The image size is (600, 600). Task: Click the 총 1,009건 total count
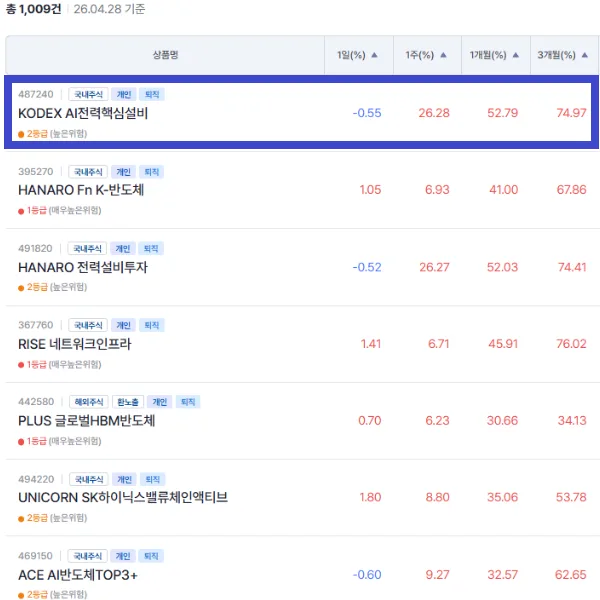(33, 9)
